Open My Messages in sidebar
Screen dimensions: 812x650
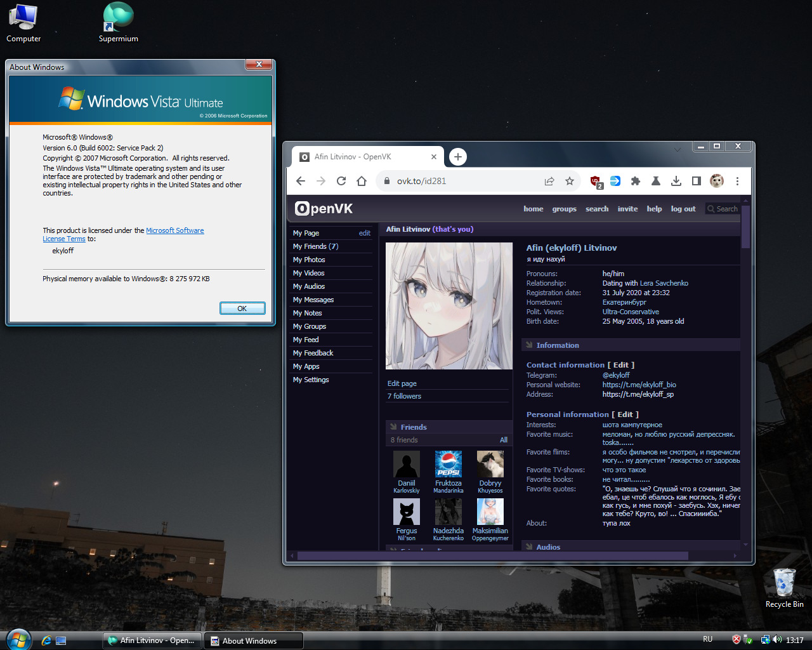tap(313, 300)
